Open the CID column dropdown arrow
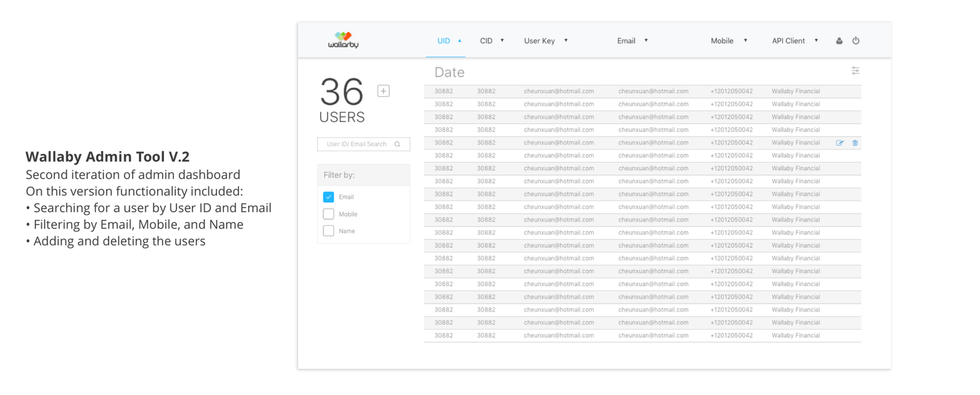This screenshot has height=395, width=980. point(502,40)
